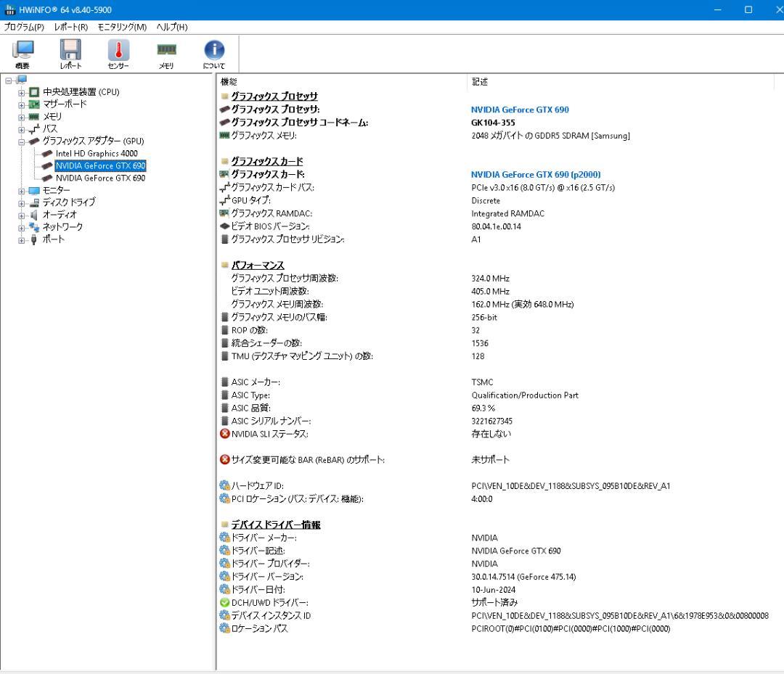This screenshot has width=784, height=674.
Task: Collapse the グラフィックス アダプター (GPU) node
Action: 22,142
